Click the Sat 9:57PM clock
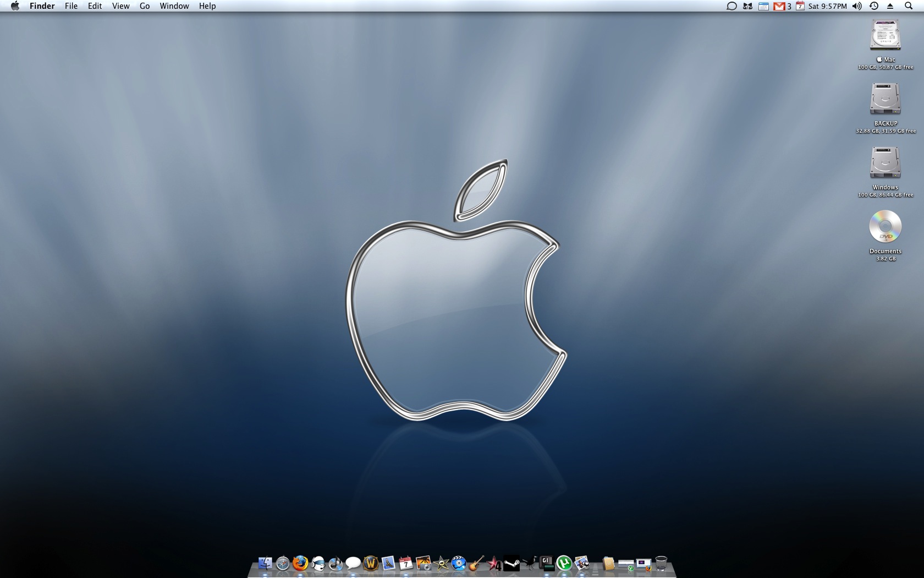The width and height of the screenshot is (924, 578). pyautogui.click(x=827, y=6)
